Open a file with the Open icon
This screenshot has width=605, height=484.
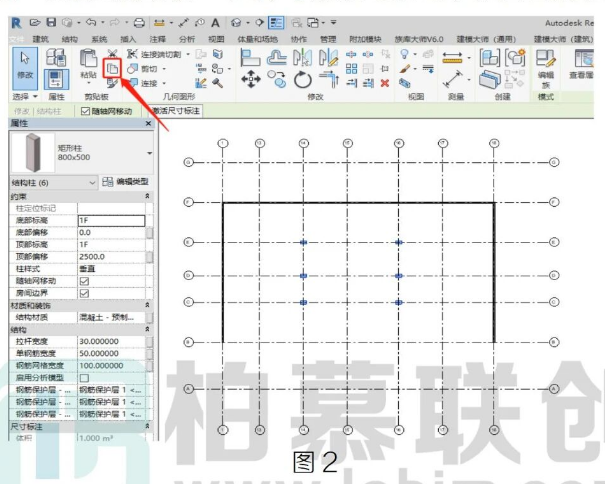click(35, 23)
